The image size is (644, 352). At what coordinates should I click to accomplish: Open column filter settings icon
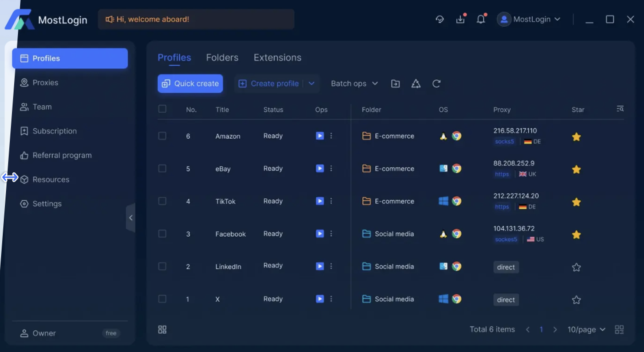[620, 109]
